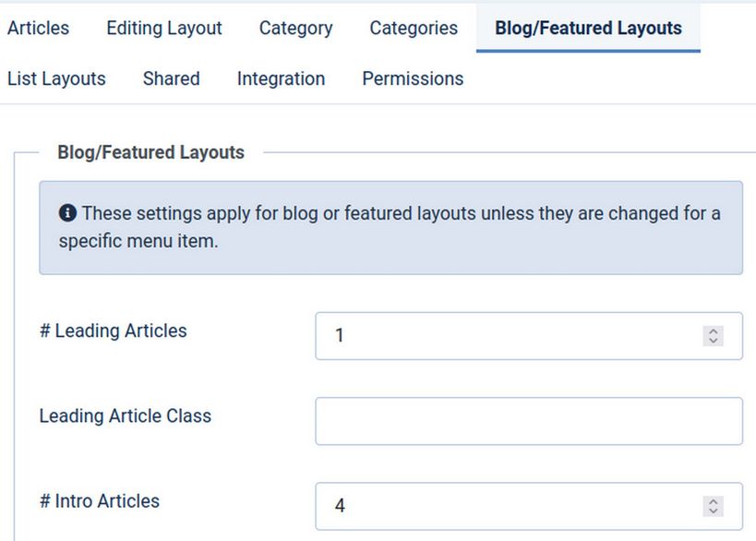The height and width of the screenshot is (541, 756).
Task: Open the Categories tab
Action: [x=414, y=28]
